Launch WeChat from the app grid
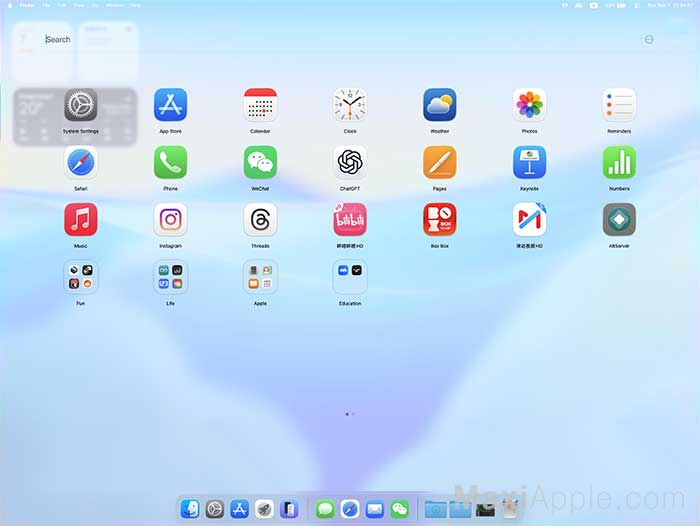 coord(260,162)
